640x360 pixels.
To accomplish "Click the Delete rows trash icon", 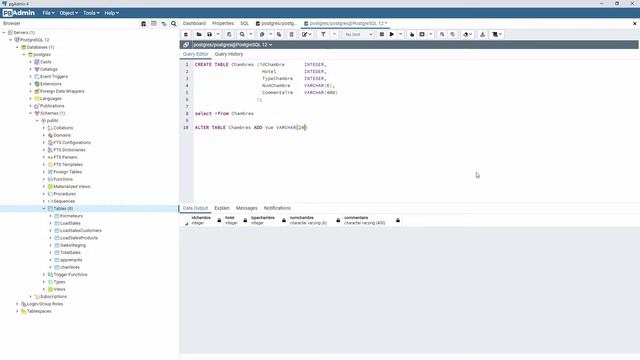I will (x=291, y=34).
